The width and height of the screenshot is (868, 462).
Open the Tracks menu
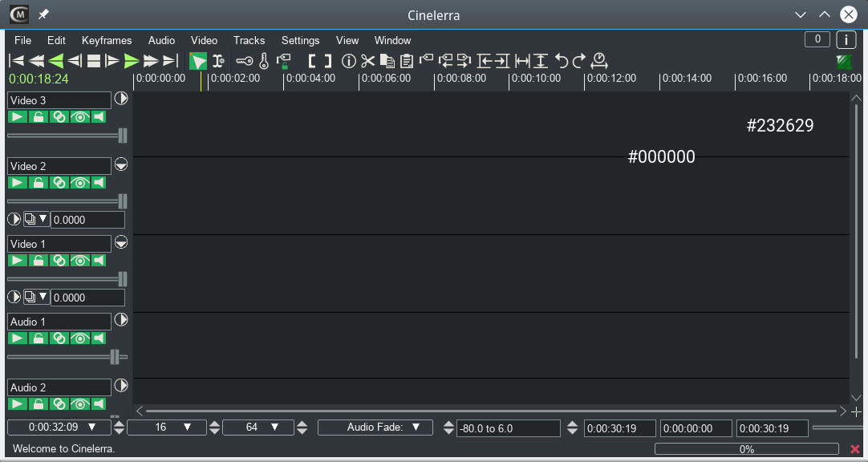(x=249, y=40)
